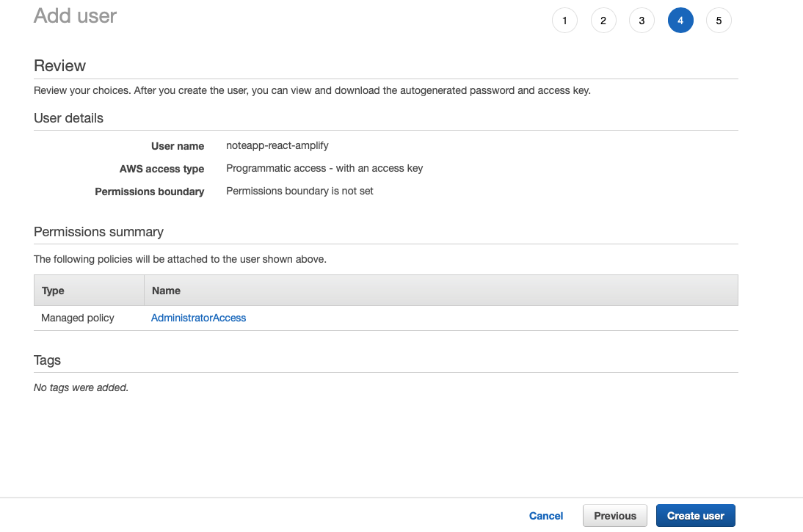This screenshot has width=803, height=532.
Task: Click the noteapp-react-amplify user name value
Action: point(277,145)
